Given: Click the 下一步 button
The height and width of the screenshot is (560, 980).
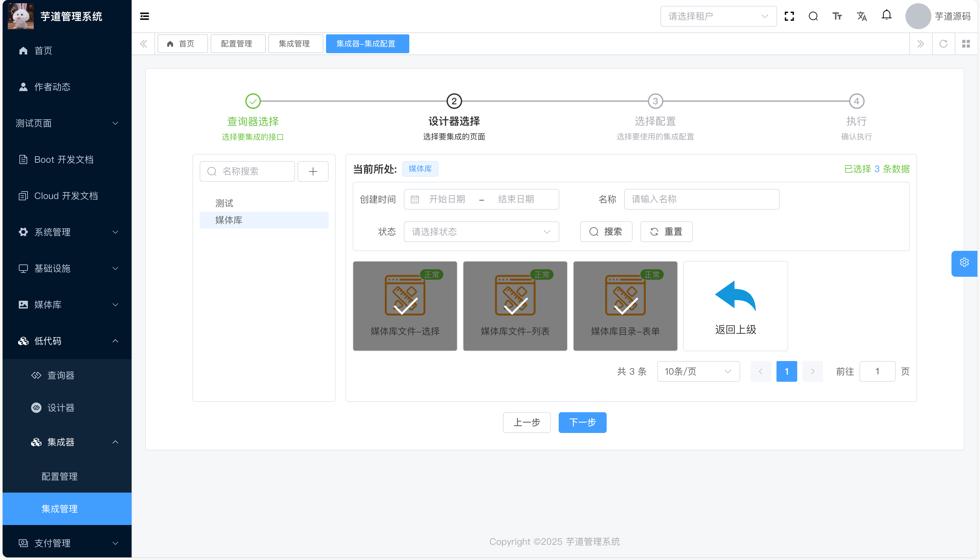Looking at the screenshot, I should (582, 422).
